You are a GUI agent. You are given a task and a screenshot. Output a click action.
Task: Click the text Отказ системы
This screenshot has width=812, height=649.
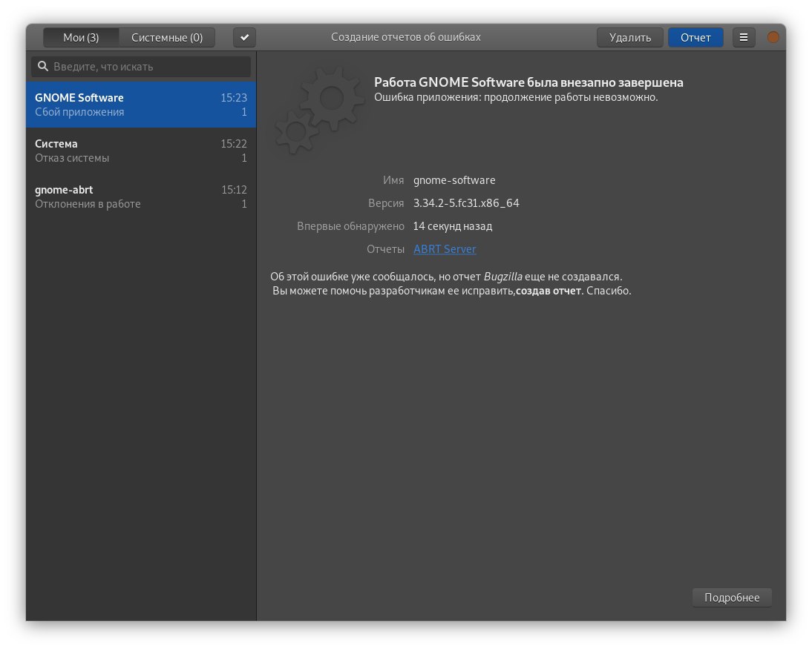72,158
